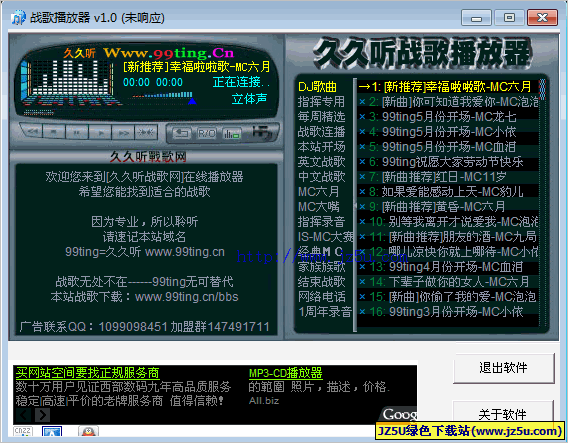Open the 1周年录音 category
This screenshot has width=568, height=443.
pos(325,312)
